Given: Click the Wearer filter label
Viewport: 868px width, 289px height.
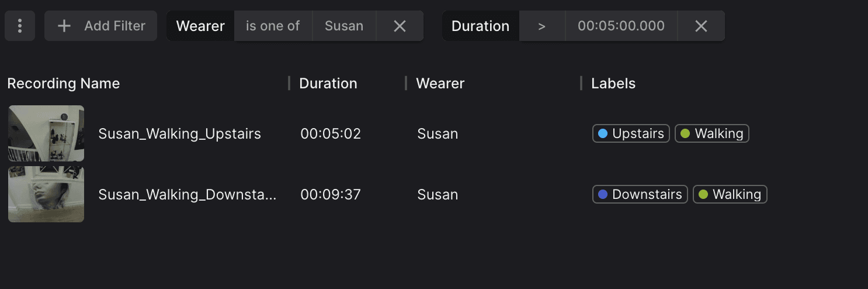Looking at the screenshot, I should (200, 26).
